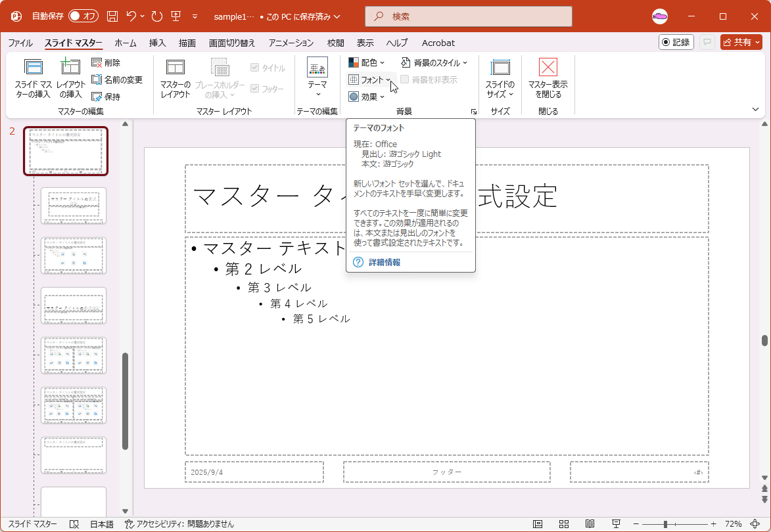771x532 pixels.
Task: Open the スライドのサイズ dropdown
Action: coord(500,78)
